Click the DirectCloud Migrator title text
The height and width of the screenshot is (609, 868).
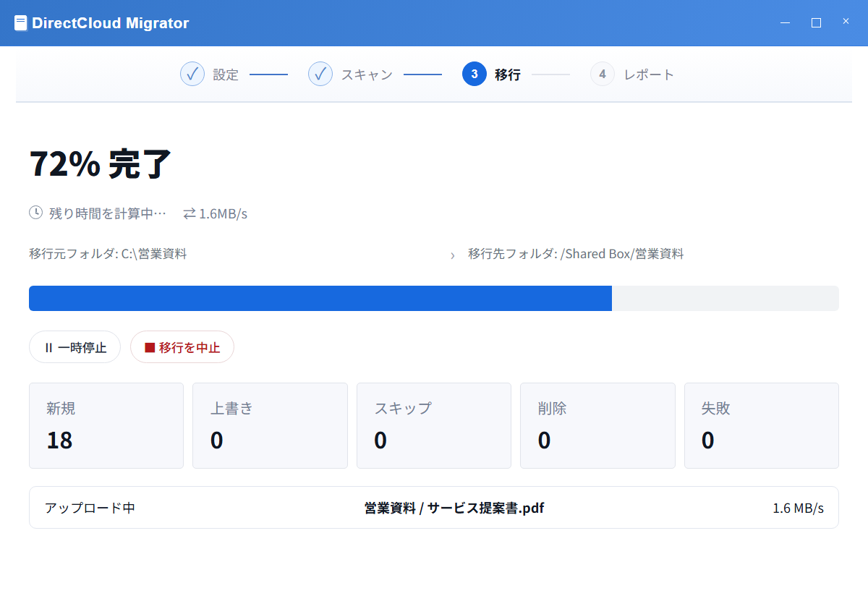click(x=111, y=23)
